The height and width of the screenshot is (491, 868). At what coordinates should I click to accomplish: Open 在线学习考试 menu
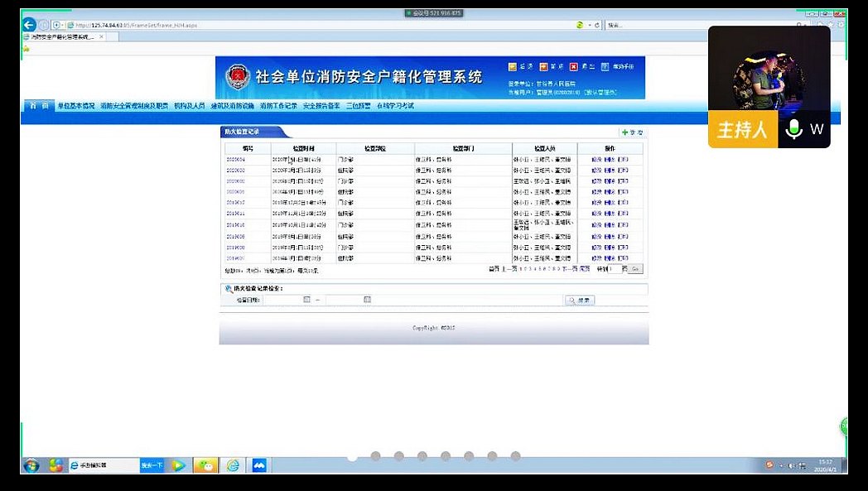click(395, 106)
